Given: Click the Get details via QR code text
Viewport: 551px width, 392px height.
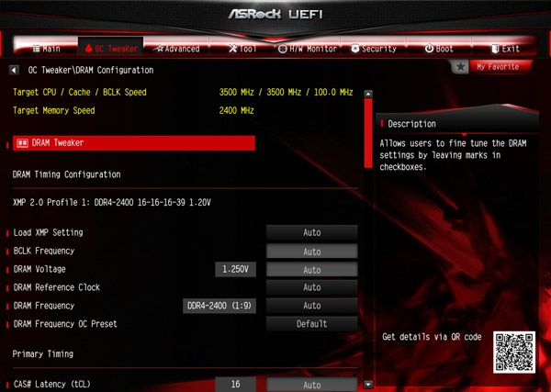Looking at the screenshot, I should point(432,337).
